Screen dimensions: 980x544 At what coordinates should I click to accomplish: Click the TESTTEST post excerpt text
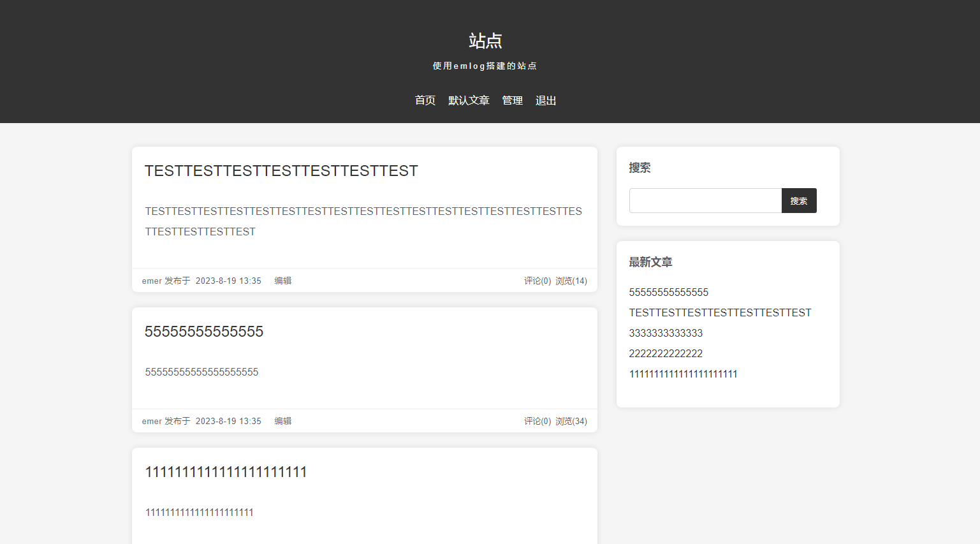(363, 221)
